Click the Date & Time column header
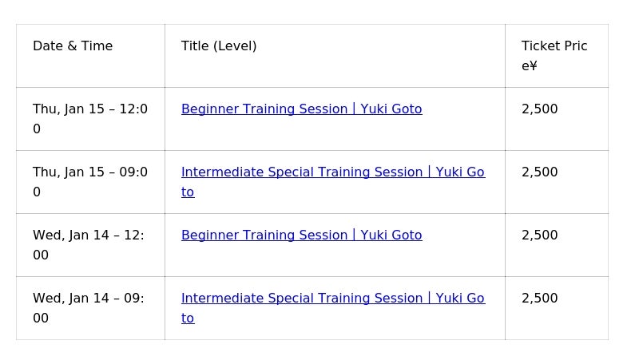The height and width of the screenshot is (364, 639). pos(73,46)
